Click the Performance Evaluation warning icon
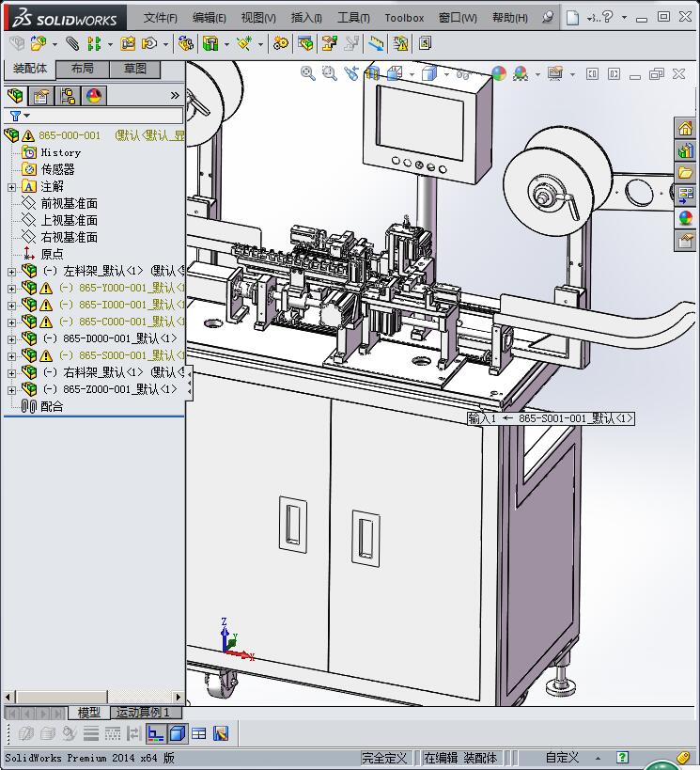Screen dimensions: 700x770 [400, 43]
